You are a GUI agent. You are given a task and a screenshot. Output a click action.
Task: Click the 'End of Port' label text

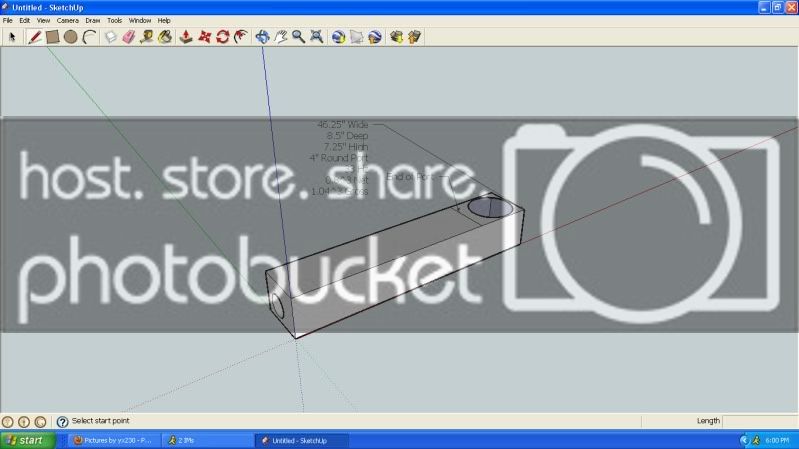pos(410,176)
